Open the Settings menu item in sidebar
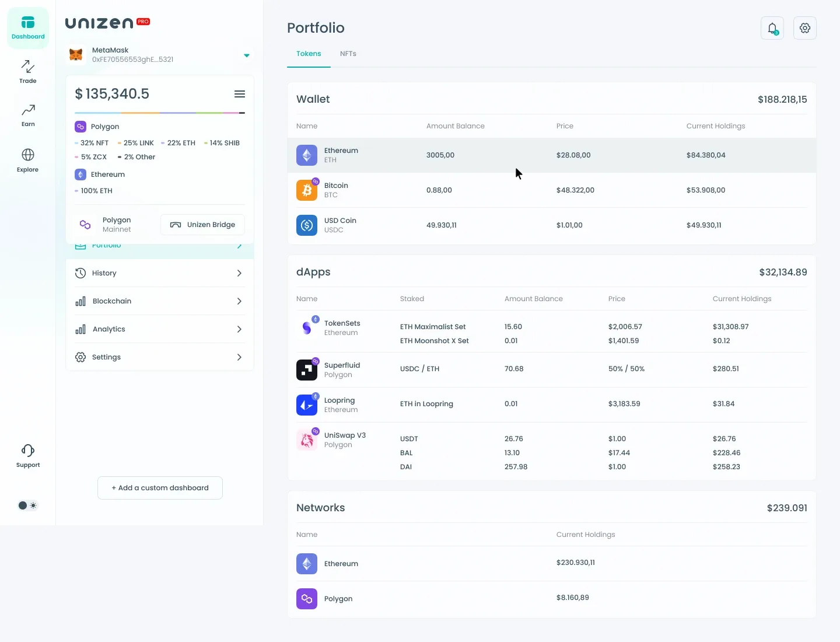The height and width of the screenshot is (642, 840). 160,357
